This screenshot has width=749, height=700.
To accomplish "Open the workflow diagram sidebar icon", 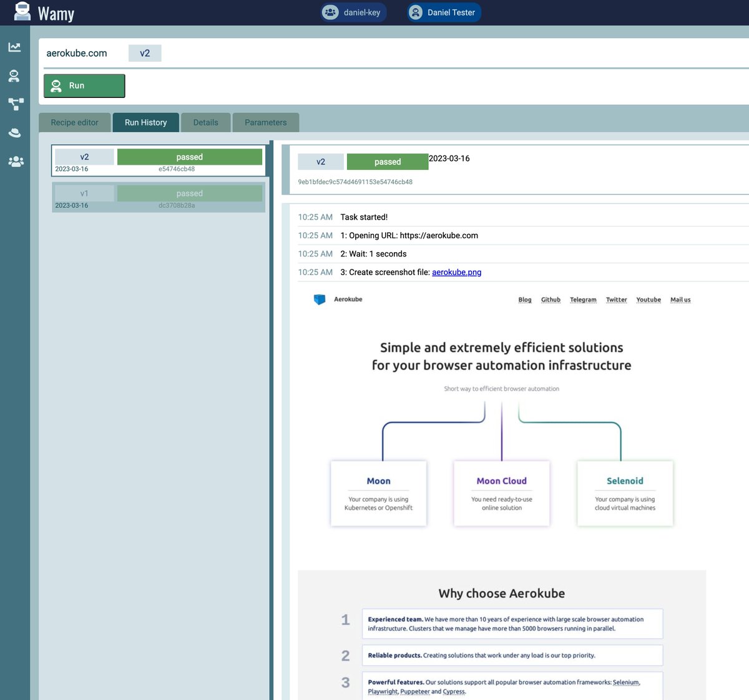I will click(x=15, y=104).
